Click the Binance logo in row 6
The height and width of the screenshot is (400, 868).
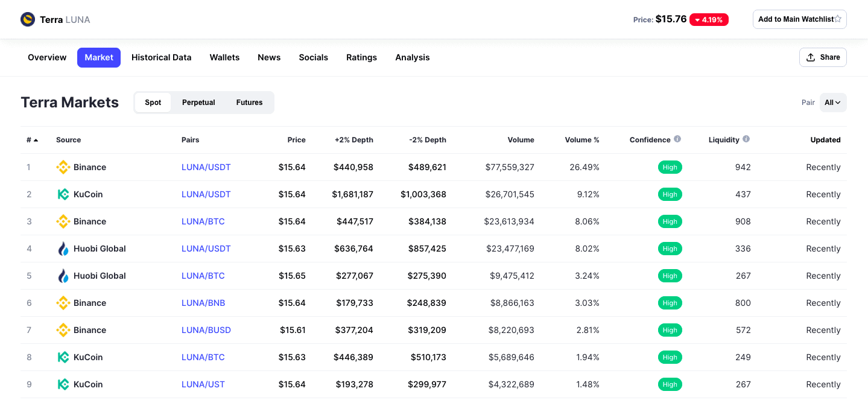[63, 303]
